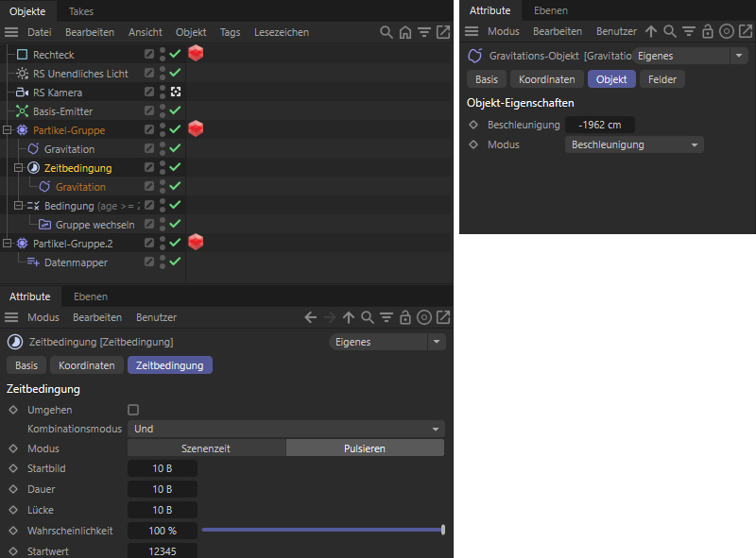Image resolution: width=756 pixels, height=558 pixels.
Task: Toggle green checkmark of Zeitbedingung
Action: pos(175,168)
